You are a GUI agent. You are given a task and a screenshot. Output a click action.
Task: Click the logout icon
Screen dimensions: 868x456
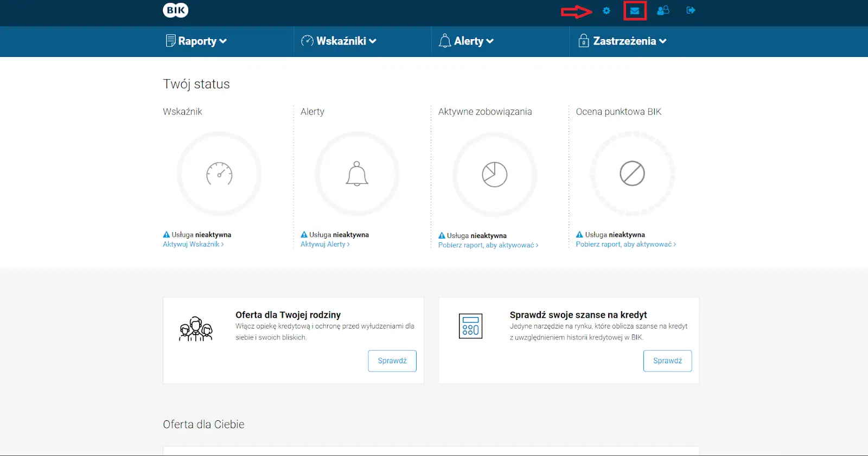(x=691, y=10)
